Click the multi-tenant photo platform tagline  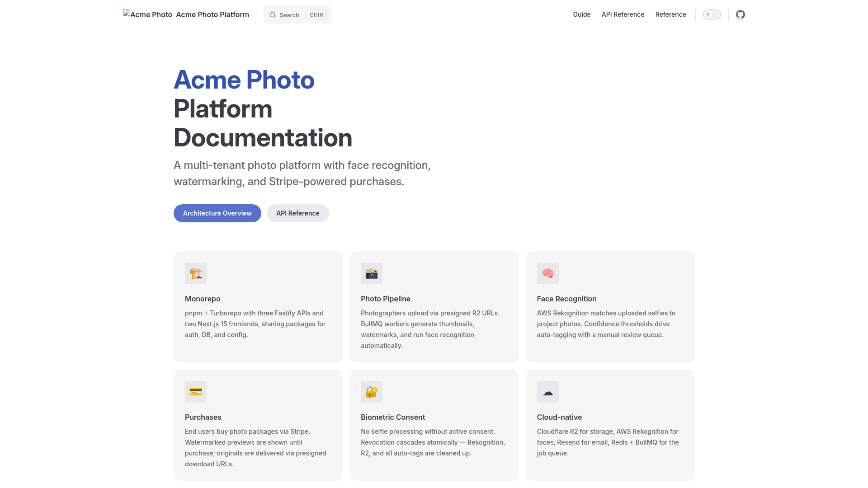(302, 174)
